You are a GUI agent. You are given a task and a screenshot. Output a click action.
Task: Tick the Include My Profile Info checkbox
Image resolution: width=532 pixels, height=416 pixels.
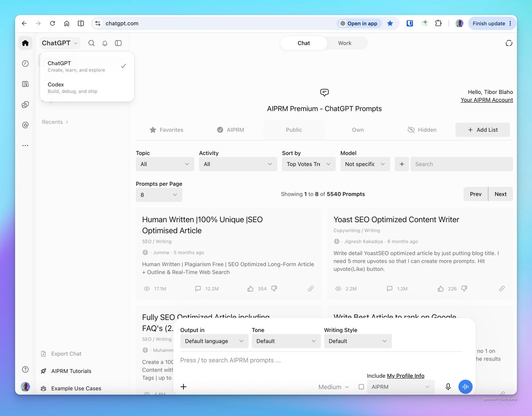coord(361,387)
